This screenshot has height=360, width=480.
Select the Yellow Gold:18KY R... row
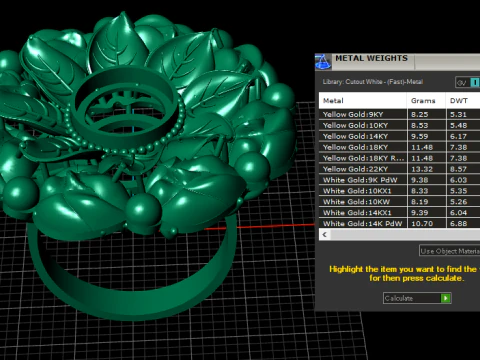[x=399, y=158]
